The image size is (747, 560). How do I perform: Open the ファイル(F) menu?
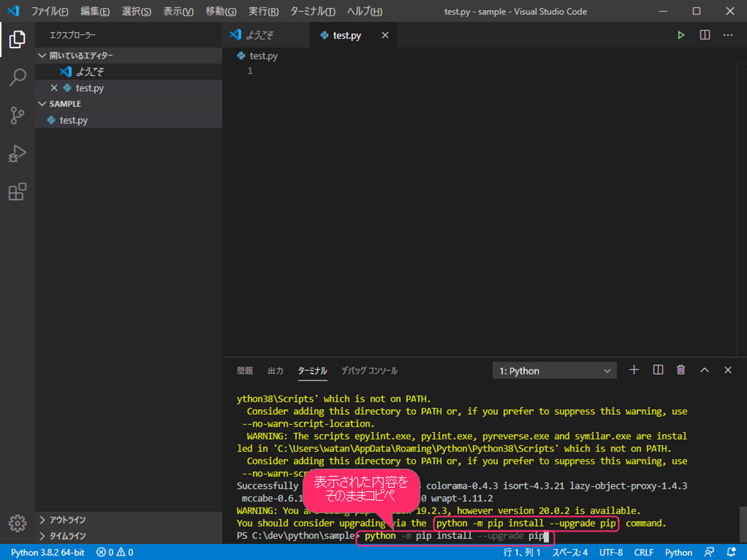coord(50,12)
